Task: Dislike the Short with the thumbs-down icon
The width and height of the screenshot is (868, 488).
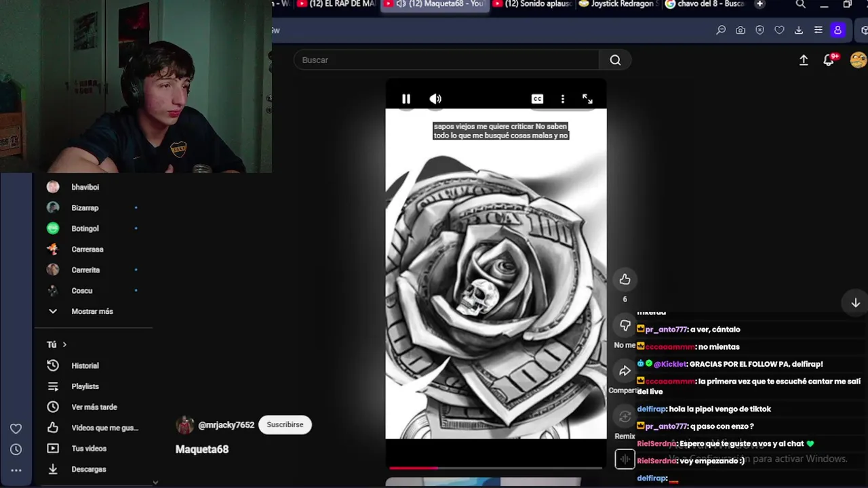Action: click(x=625, y=325)
